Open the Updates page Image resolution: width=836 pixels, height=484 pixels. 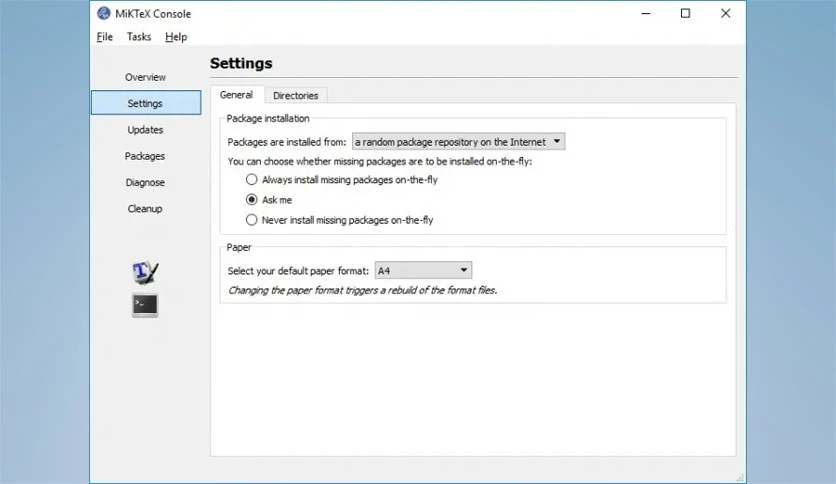[x=146, y=130]
